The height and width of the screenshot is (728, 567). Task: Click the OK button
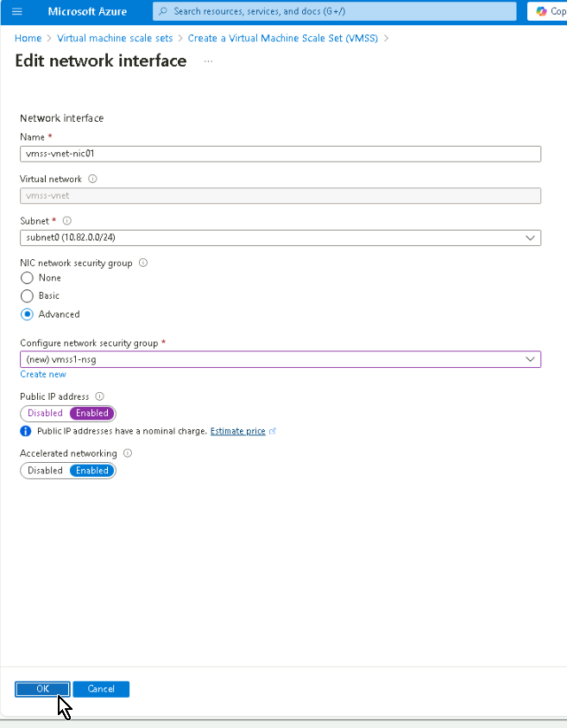click(x=42, y=689)
